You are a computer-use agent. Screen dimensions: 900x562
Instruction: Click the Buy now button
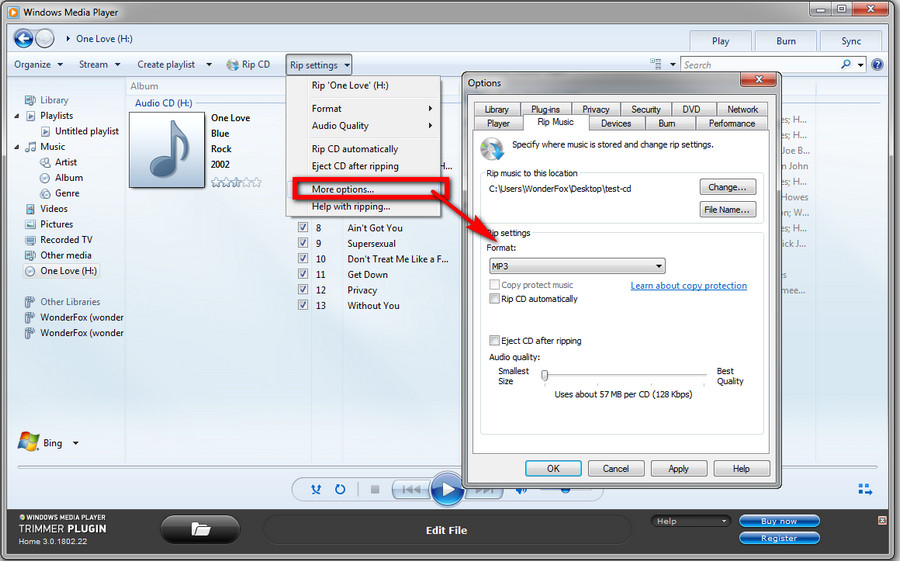point(779,521)
